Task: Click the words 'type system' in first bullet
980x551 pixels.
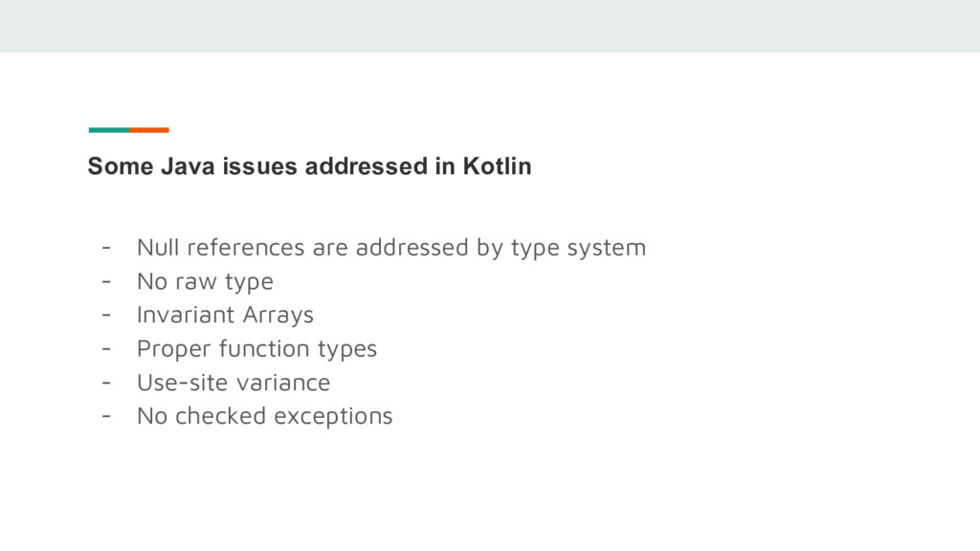Action: tap(578, 248)
